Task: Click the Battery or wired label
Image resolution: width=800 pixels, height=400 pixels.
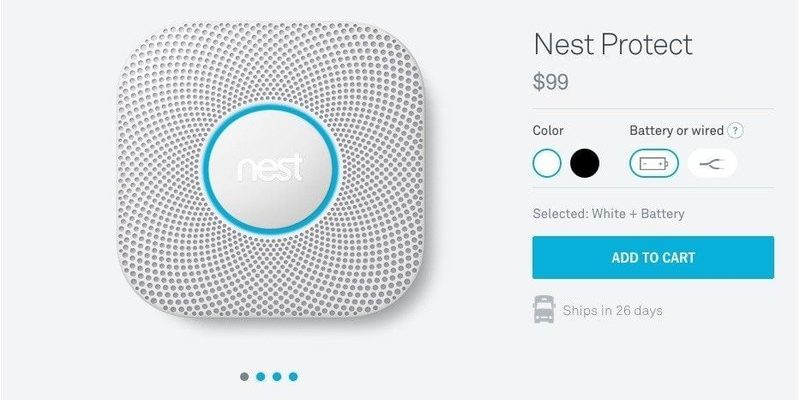Action: click(677, 131)
